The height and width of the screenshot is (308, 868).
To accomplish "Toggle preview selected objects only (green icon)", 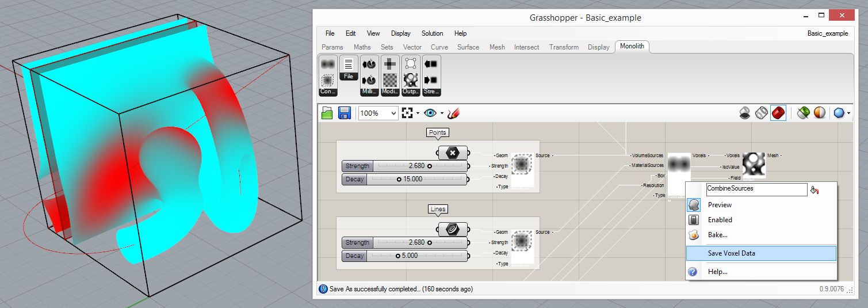I will coord(804,113).
